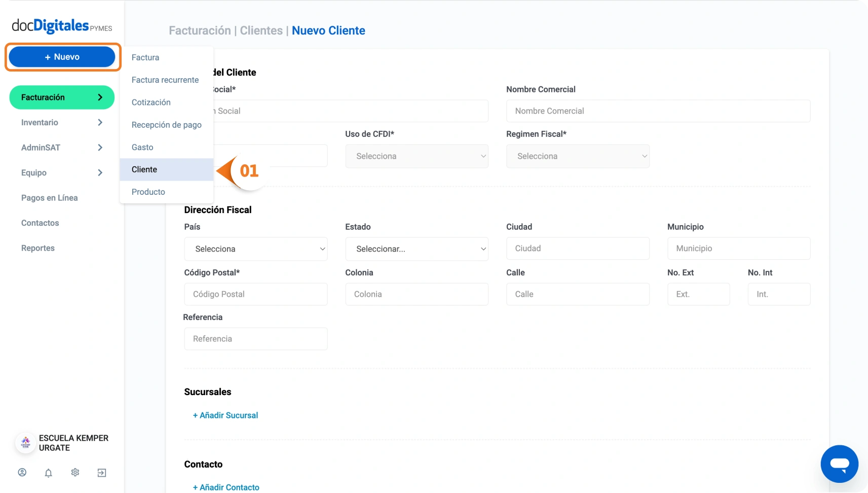This screenshot has width=868, height=493.
Task: Select Factura recurrente from the menu
Action: [167, 80]
